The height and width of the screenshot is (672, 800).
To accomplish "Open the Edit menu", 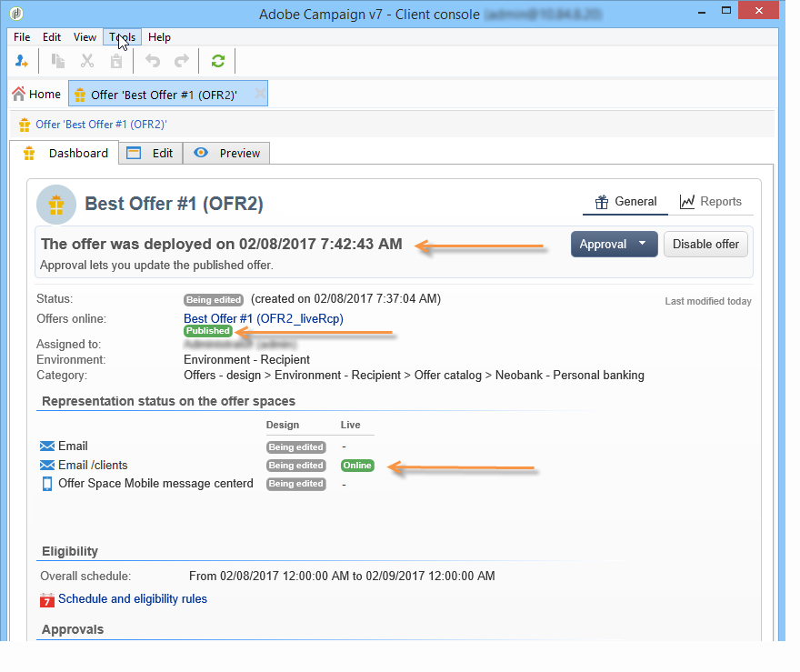I will [52, 37].
